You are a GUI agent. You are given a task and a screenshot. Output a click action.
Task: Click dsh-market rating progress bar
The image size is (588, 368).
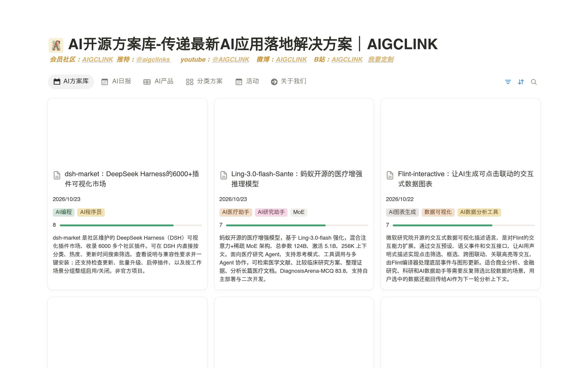(x=131, y=225)
